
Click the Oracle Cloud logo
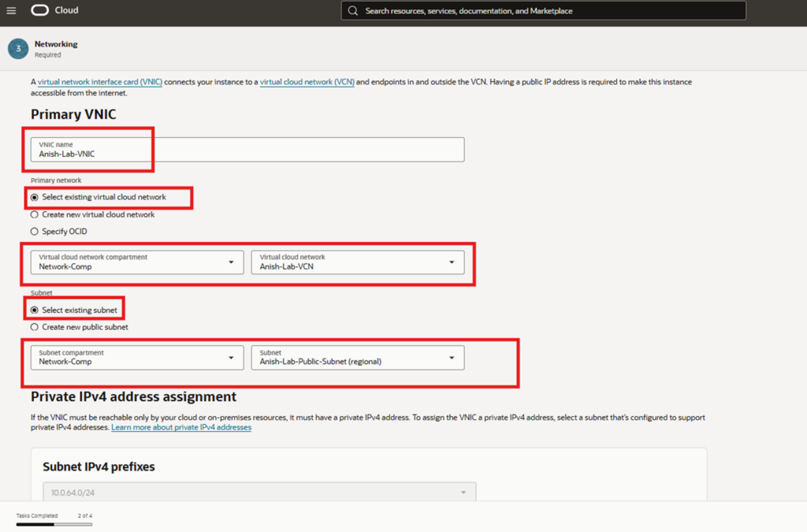54,11
